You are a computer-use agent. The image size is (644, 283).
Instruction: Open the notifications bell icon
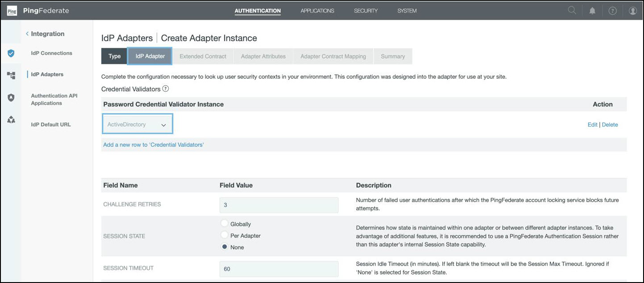pyautogui.click(x=592, y=11)
